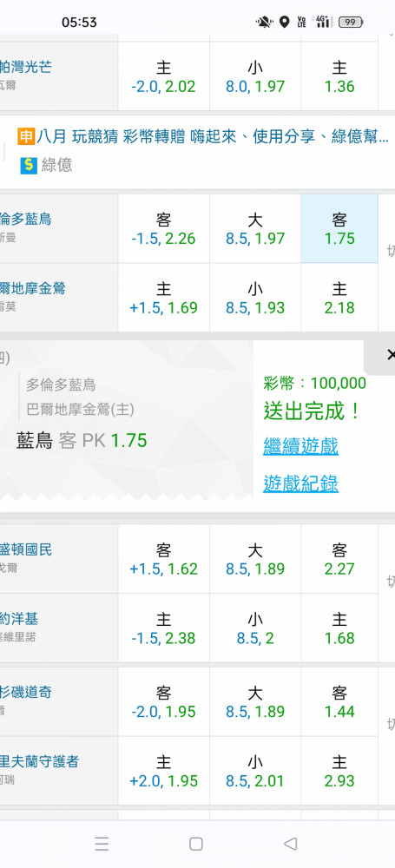Image resolution: width=395 pixels, height=868 pixels.
Task: Deselect the highlighted 客 1.75 cell
Action: point(339,228)
